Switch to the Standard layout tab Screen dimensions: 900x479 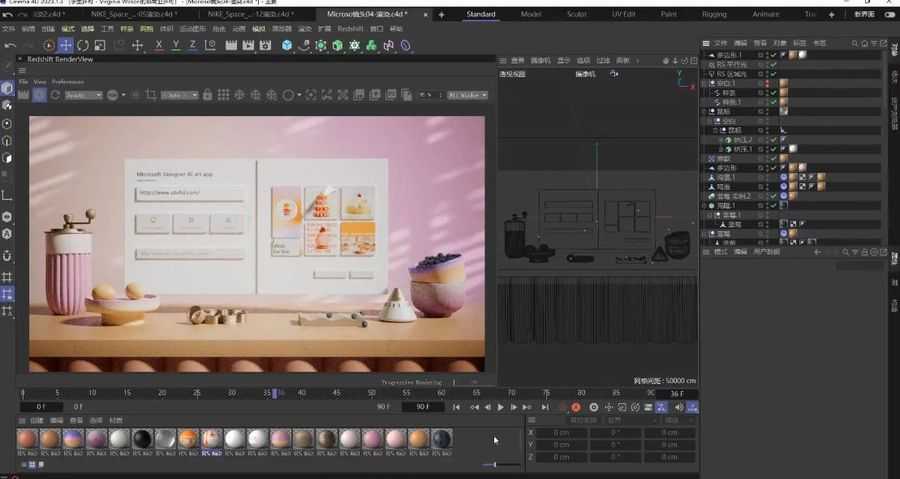tap(481, 14)
